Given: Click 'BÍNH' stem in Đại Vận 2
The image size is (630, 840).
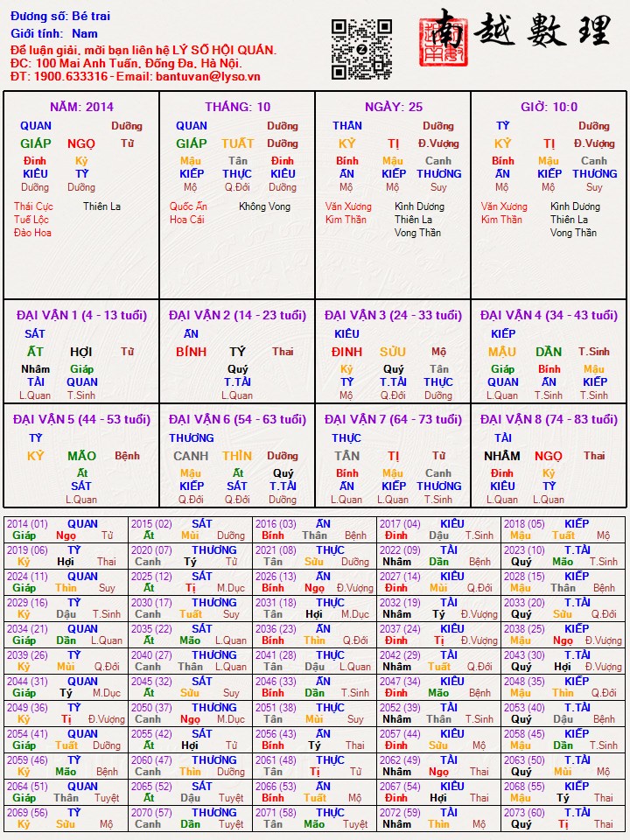Looking at the screenshot, I should pos(192,352).
